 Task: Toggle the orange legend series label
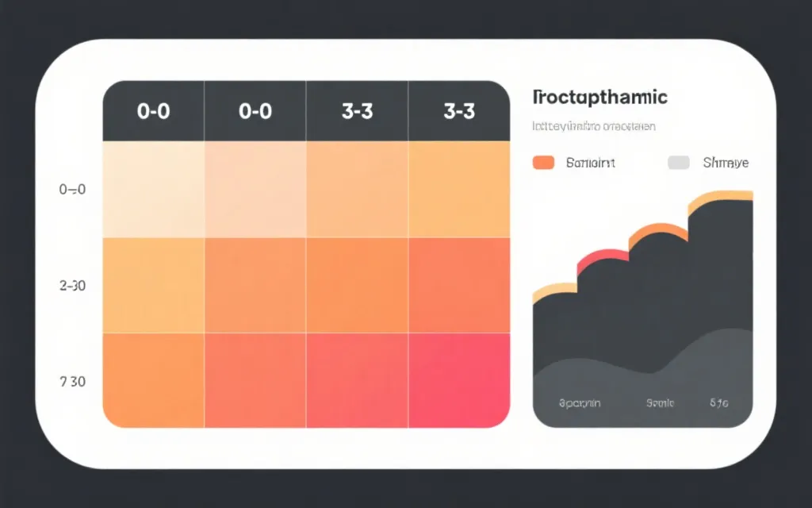[591, 163]
